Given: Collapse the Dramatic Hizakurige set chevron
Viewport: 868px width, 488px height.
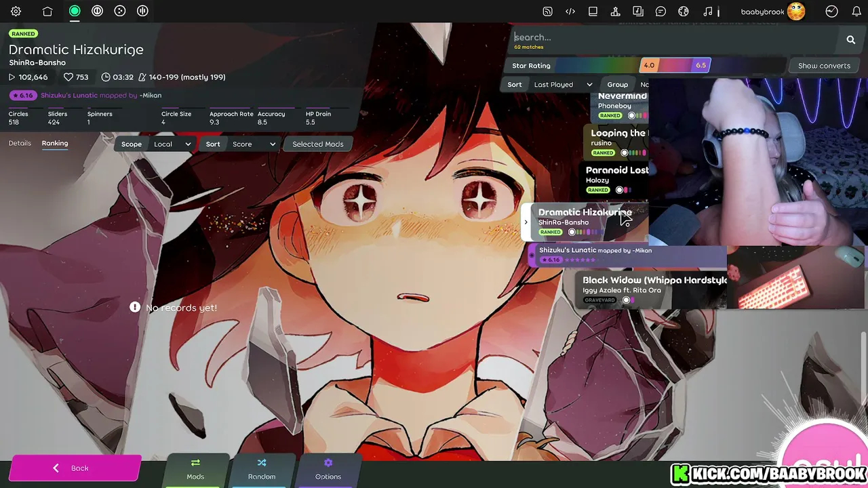Looking at the screenshot, I should (x=526, y=222).
